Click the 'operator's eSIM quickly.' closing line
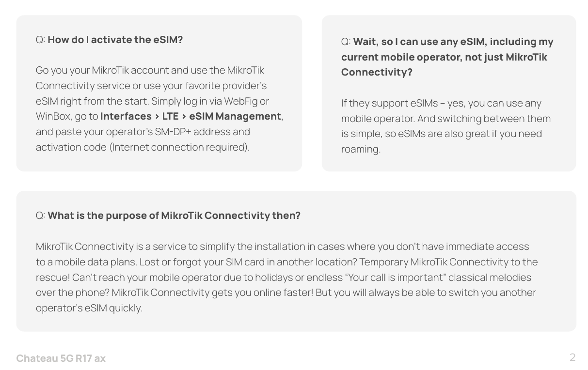Viewport: 588px width, 370px height. (89, 308)
